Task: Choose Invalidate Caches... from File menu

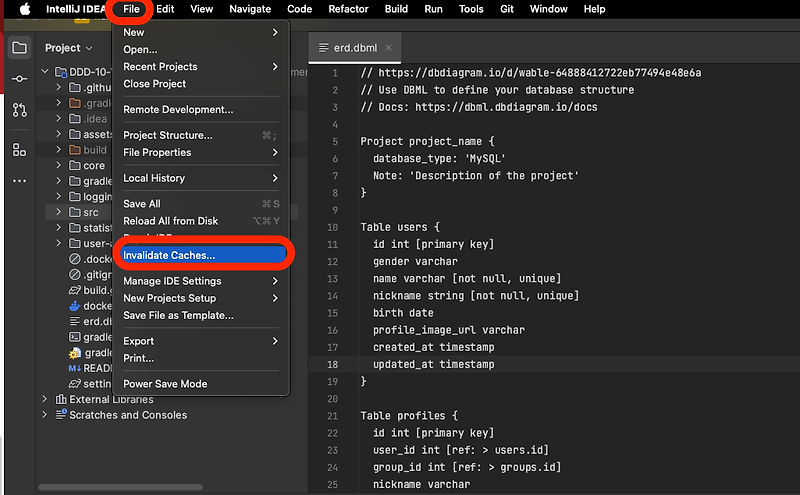Action: tap(202, 255)
